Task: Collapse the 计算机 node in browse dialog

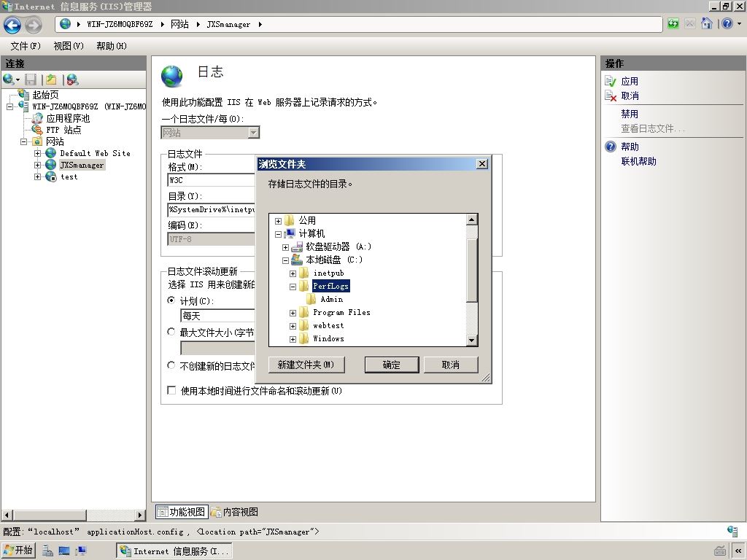Action: 278,234
